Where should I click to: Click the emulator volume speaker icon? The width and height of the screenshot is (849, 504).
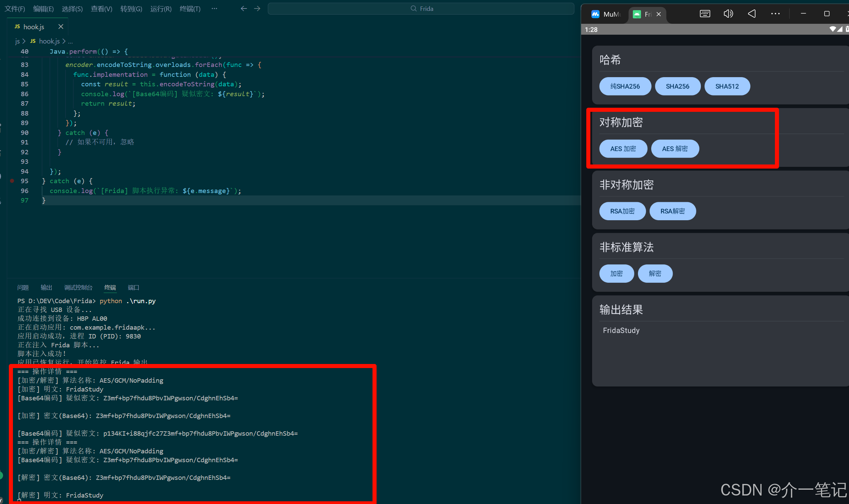coord(728,14)
